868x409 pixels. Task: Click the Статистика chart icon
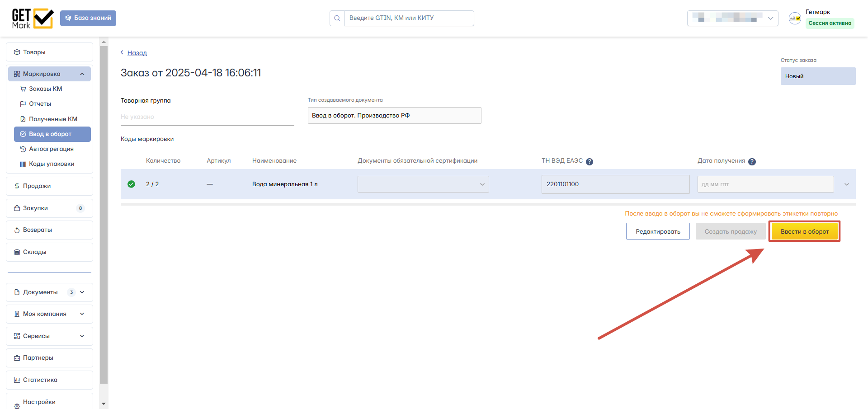[17, 380]
